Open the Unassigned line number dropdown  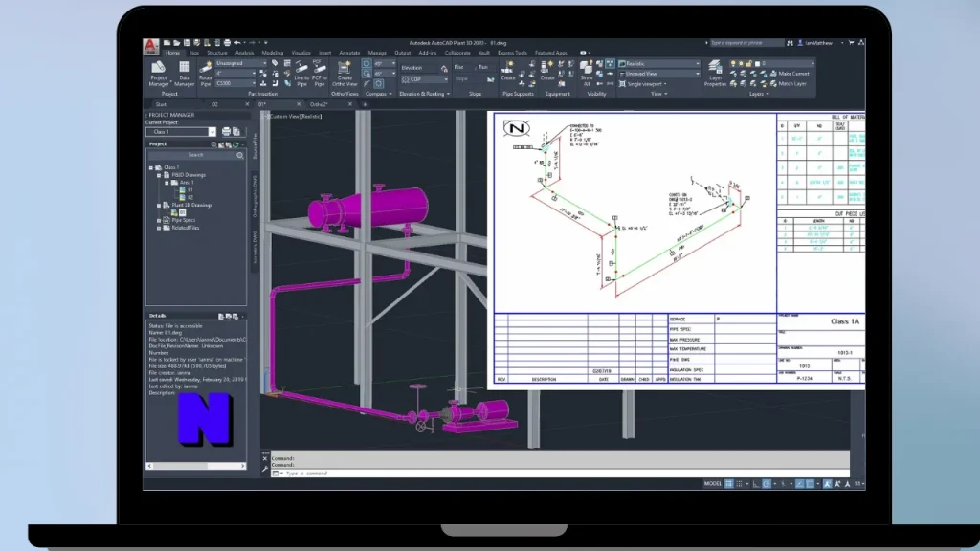[240, 64]
